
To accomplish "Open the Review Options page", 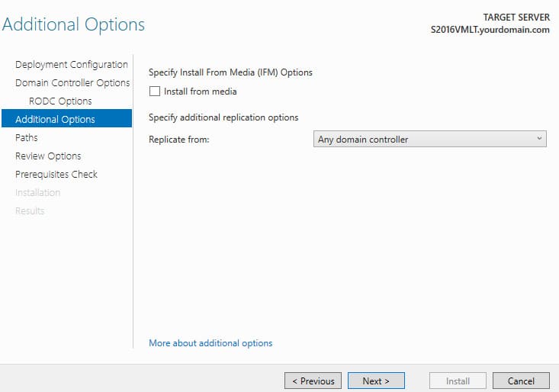I will tap(48, 156).
